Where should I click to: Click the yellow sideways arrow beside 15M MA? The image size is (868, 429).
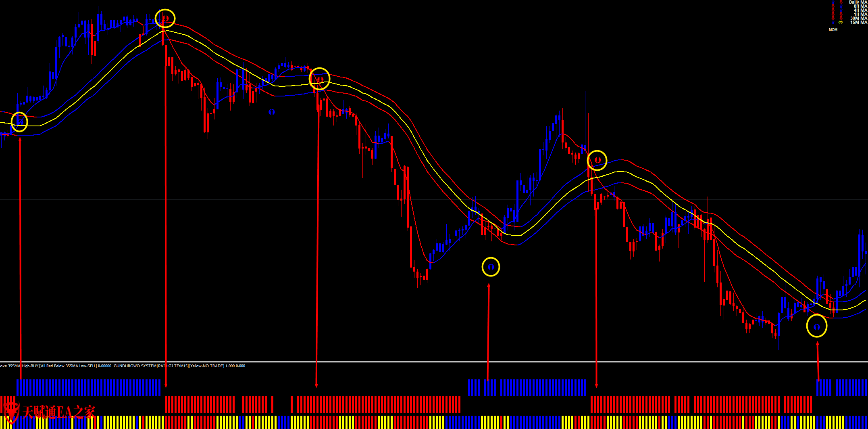click(841, 22)
